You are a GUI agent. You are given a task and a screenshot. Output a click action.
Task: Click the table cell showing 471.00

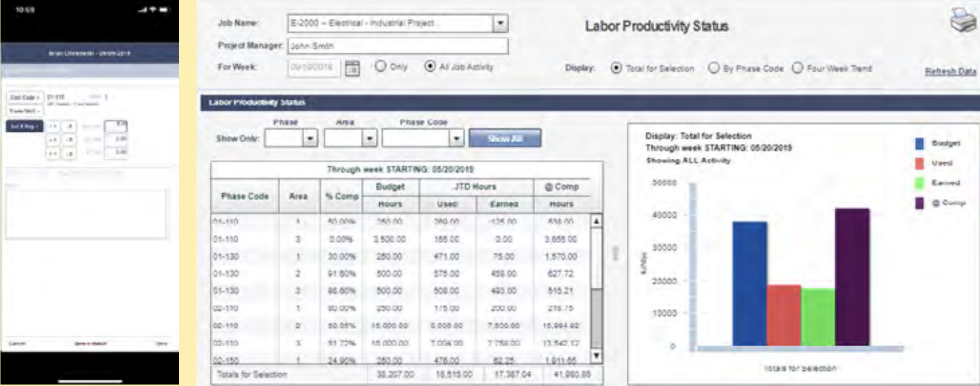[446, 256]
